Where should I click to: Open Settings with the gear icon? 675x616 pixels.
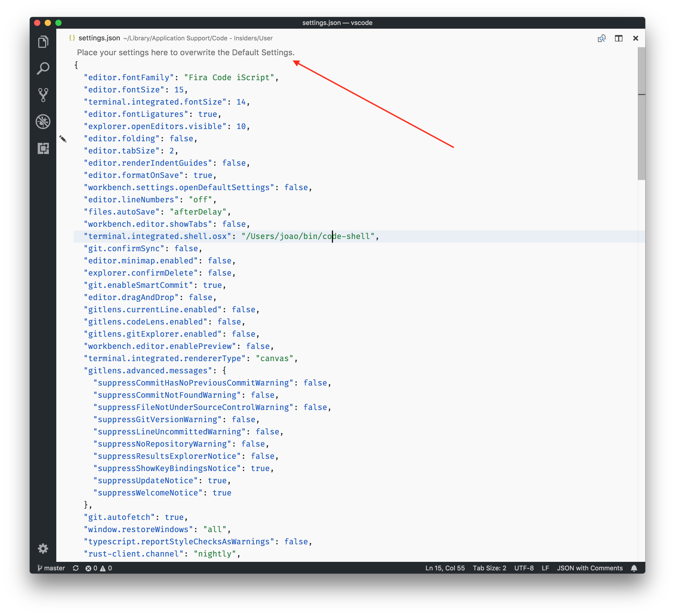coord(43,548)
